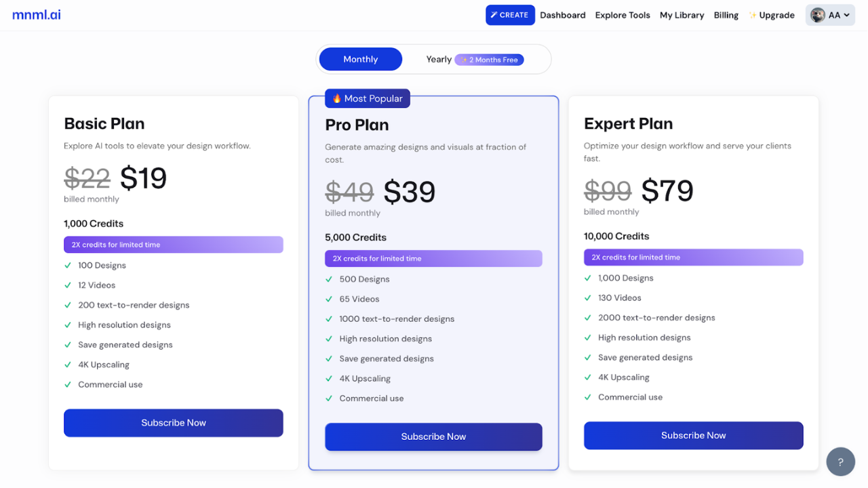Click the sparkle Upgrade link
Image resolution: width=868 pixels, height=488 pixels.
tap(772, 15)
